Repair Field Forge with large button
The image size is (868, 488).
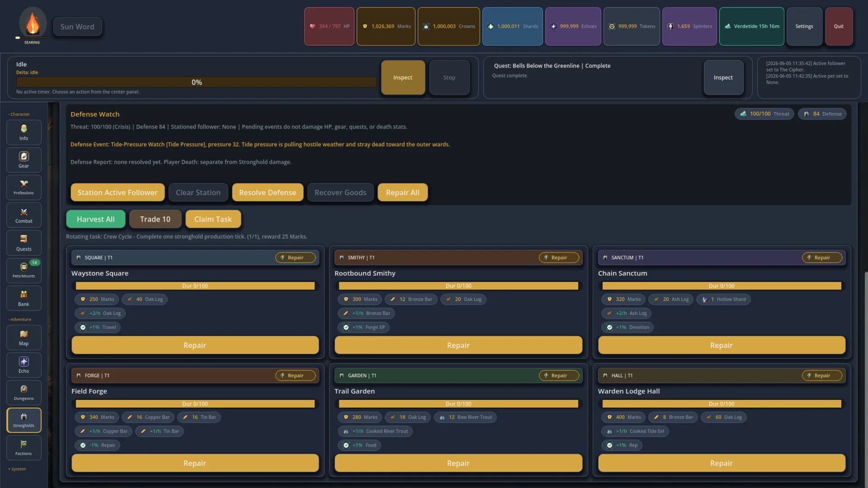click(195, 463)
